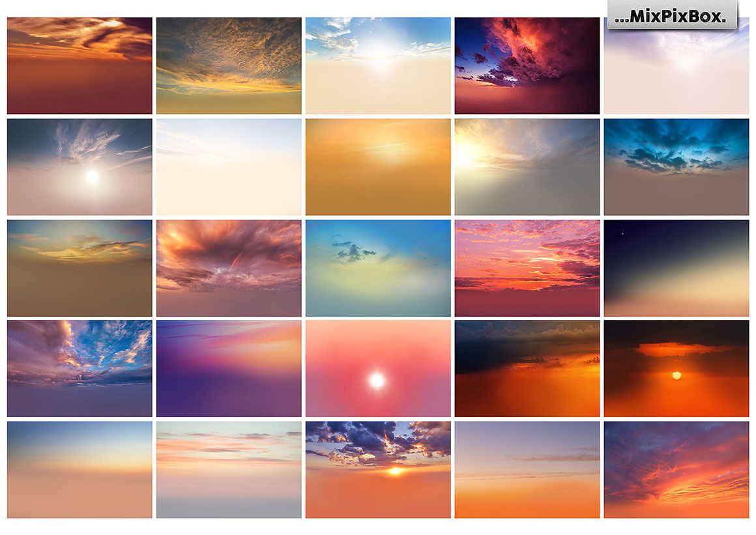Select the pink-coral sky with centered white sun

pyautogui.click(x=378, y=369)
